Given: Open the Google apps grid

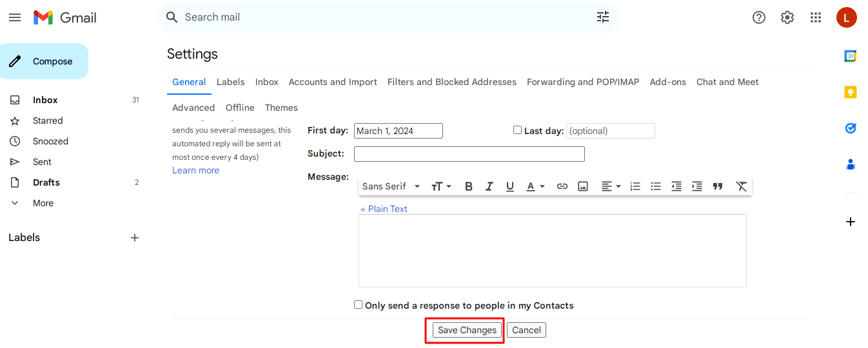Looking at the screenshot, I should (816, 17).
